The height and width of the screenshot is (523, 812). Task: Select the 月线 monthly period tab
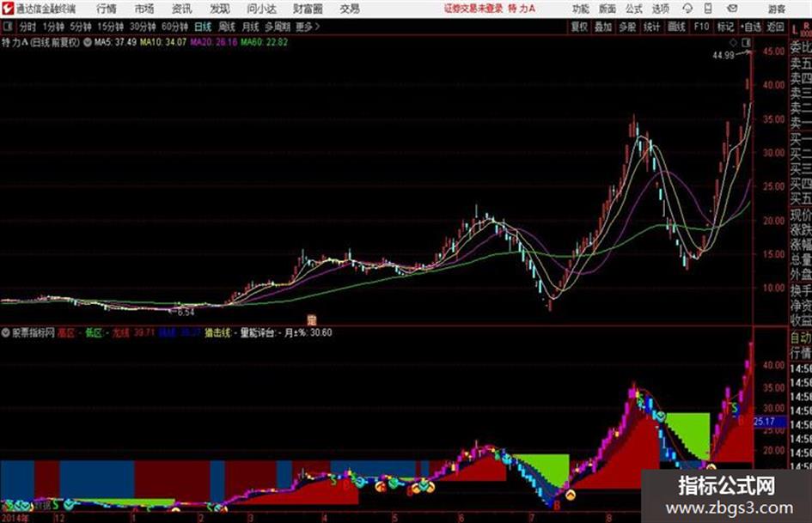[x=250, y=27]
